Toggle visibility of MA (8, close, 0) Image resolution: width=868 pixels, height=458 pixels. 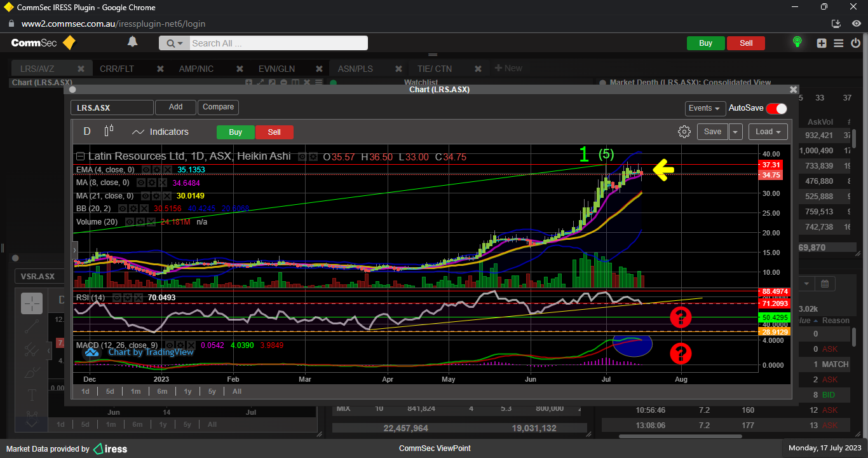[141, 183]
